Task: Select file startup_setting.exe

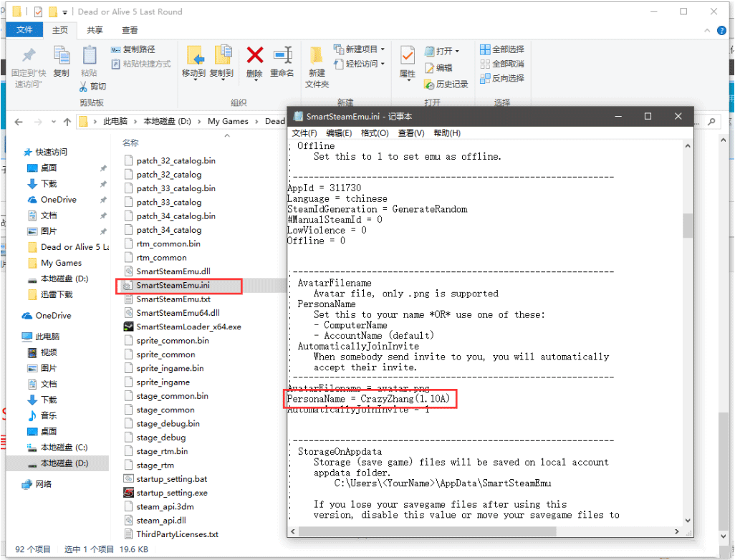Action: 165,493
